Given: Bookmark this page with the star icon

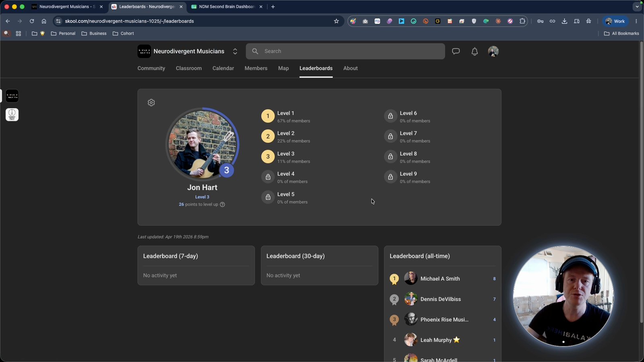Looking at the screenshot, I should click(x=336, y=21).
